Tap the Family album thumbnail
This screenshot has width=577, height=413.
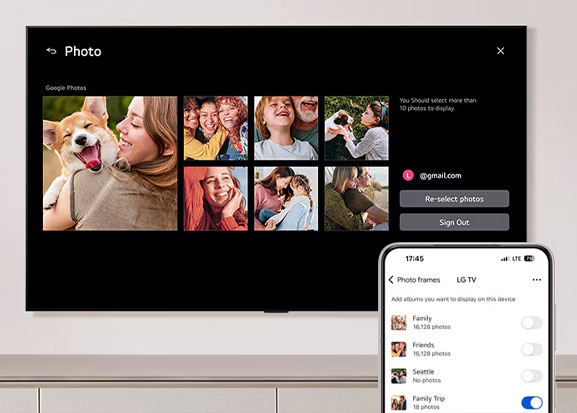(x=399, y=322)
